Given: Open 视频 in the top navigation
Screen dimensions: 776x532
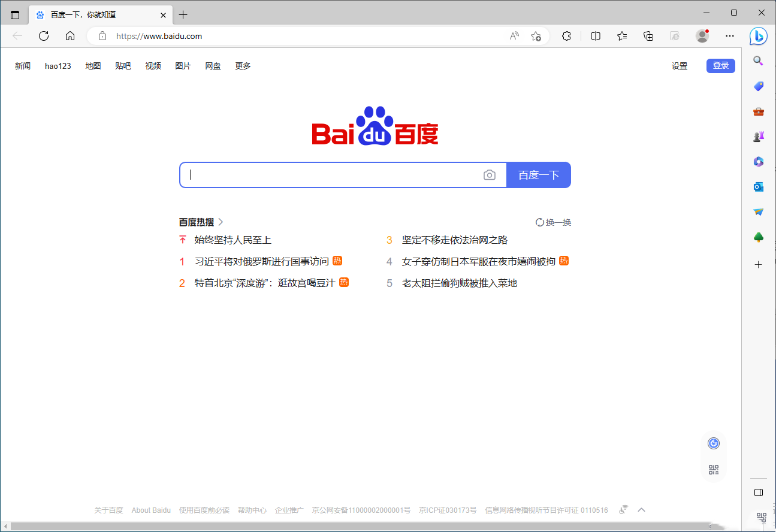Looking at the screenshot, I should tap(153, 66).
